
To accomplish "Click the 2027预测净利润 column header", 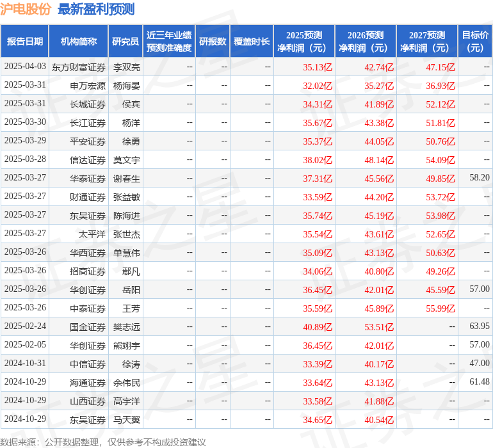I will (x=427, y=42).
